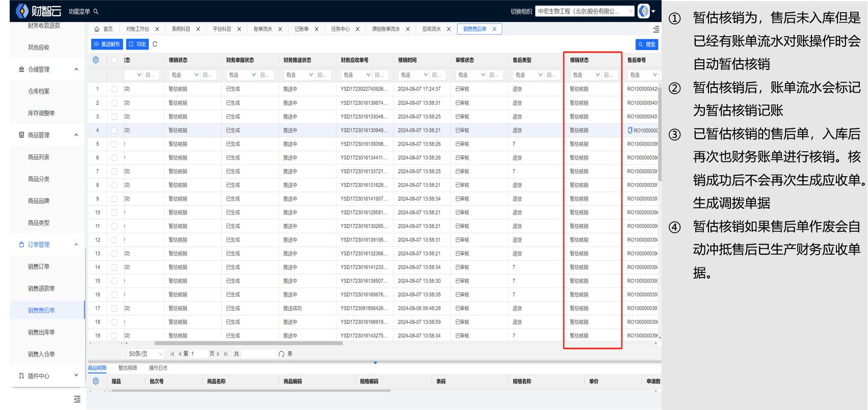Close the 对账工作台 tab
The image size is (868, 410).
(x=157, y=29)
